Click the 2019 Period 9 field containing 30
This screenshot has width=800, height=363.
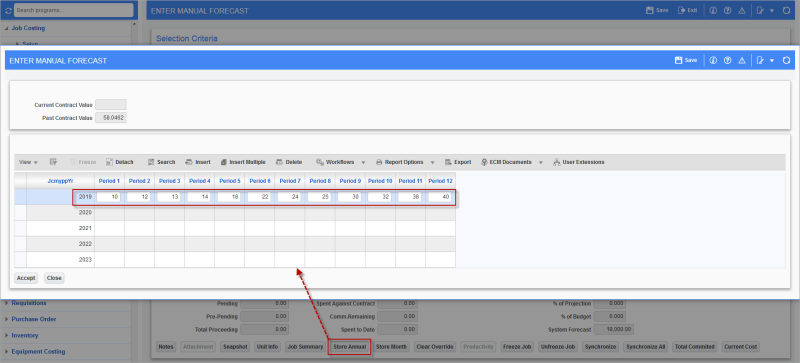click(x=349, y=197)
